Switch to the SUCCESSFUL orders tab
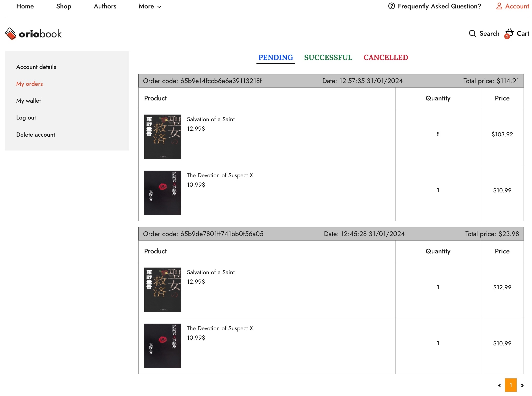Image resolution: width=532 pixels, height=396 pixels. pos(328,58)
